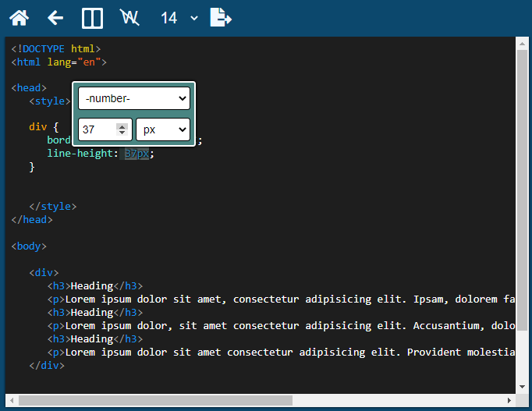Open the -number- value type dropdown
Viewport: 532px width, 411px height.
pyautogui.click(x=134, y=98)
